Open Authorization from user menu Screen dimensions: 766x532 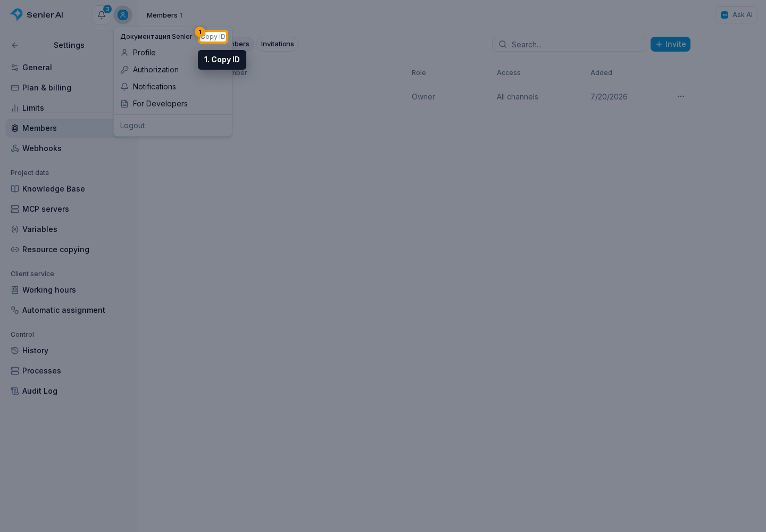click(173, 70)
